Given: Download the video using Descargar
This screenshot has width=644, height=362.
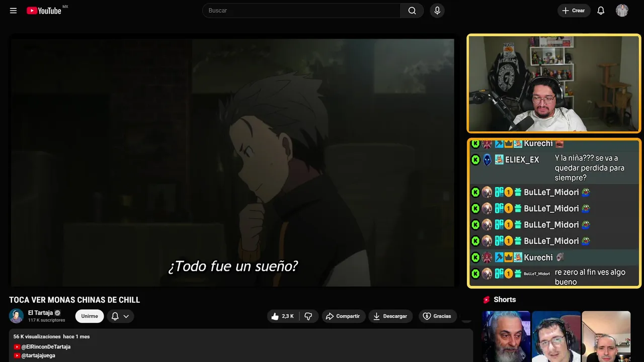Looking at the screenshot, I should tap(390, 316).
